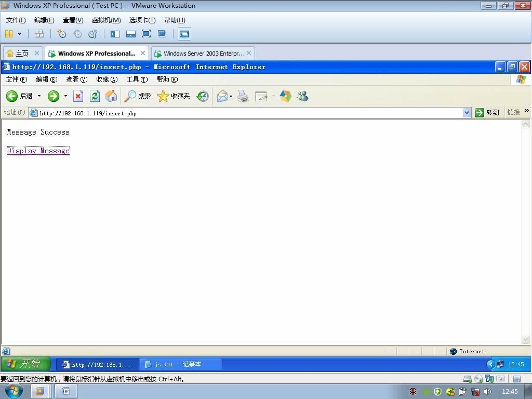The image size is (532, 399).
Task: Close the Windows XP Professional tab
Action: [143, 53]
